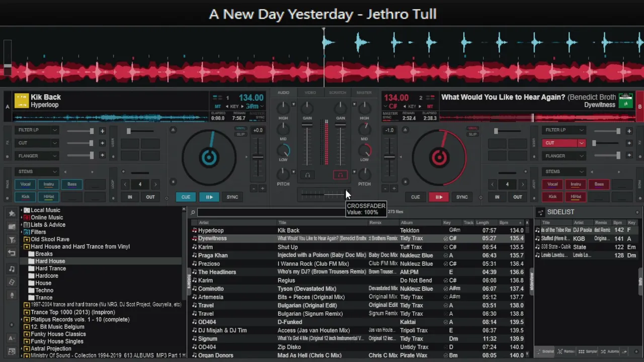Expand the Platipus Records vols. 1 - 10 folder
Viewport: 644px width, 362px height.
22,320
